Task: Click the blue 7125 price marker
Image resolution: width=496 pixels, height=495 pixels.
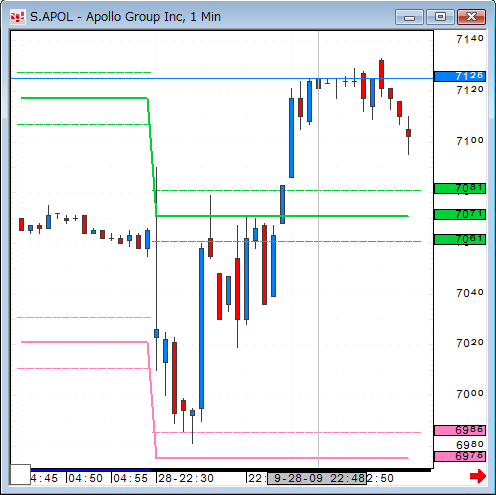Action: 460,76
